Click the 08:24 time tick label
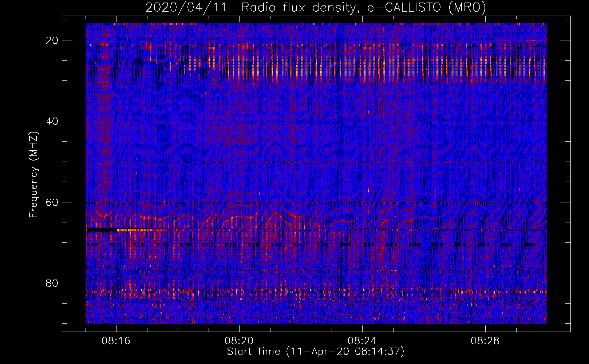 coord(362,341)
